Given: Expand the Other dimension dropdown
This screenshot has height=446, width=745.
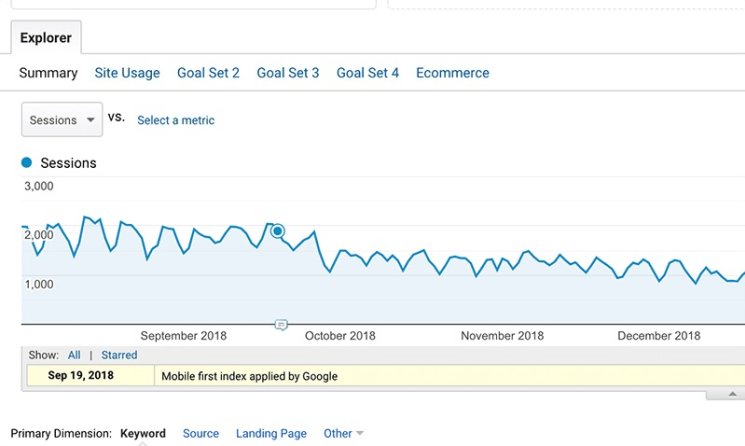Looking at the screenshot, I should click(x=343, y=434).
